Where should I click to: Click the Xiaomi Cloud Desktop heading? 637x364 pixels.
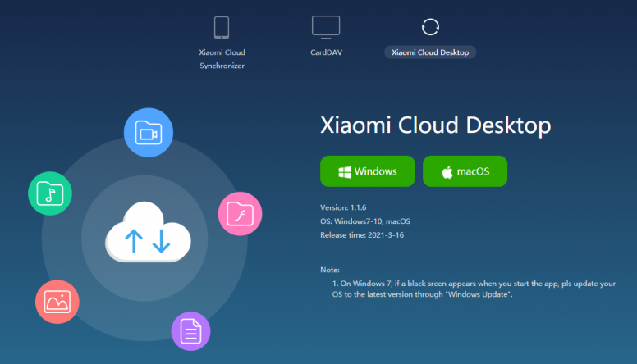[436, 125]
